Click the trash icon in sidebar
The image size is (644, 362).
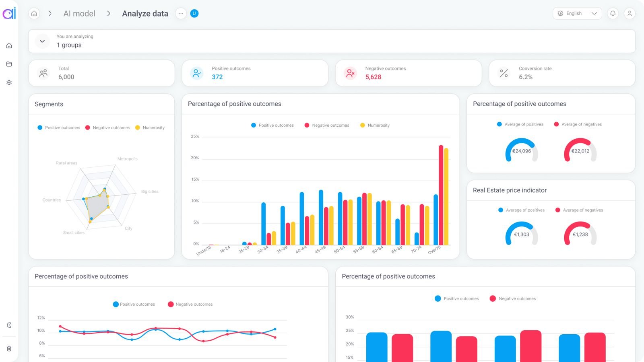point(9,349)
